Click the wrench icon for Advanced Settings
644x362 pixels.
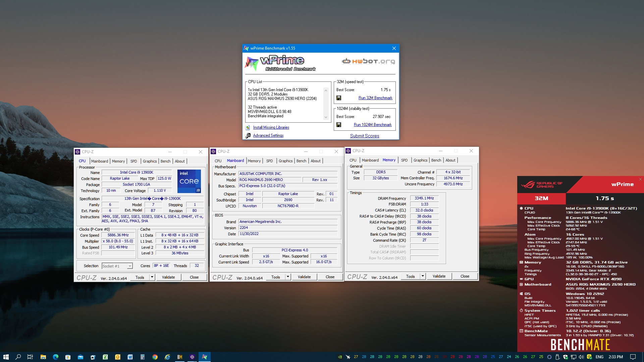248,135
